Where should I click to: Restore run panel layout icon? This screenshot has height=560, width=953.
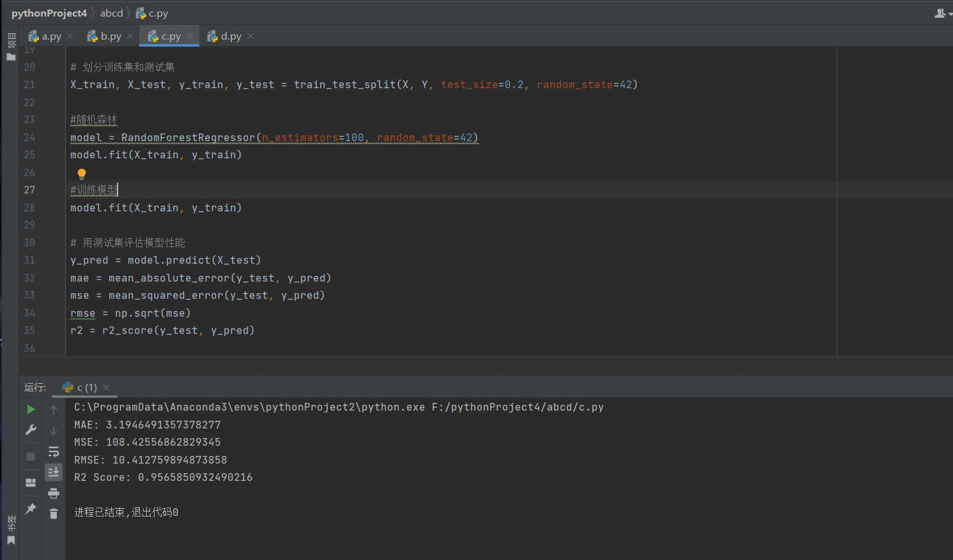(31, 483)
